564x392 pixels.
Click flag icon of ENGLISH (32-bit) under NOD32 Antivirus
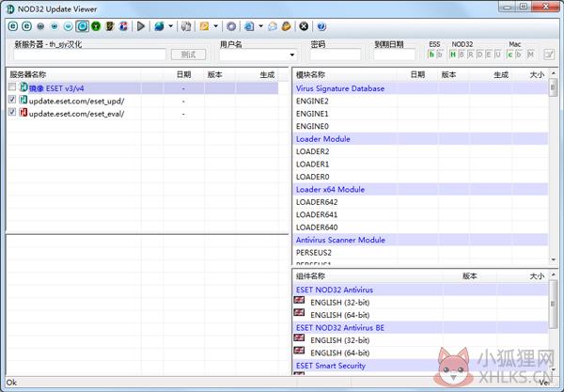click(299, 300)
